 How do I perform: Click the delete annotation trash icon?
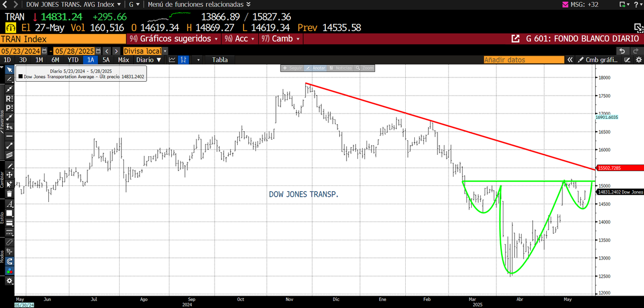pyautogui.click(x=10, y=194)
